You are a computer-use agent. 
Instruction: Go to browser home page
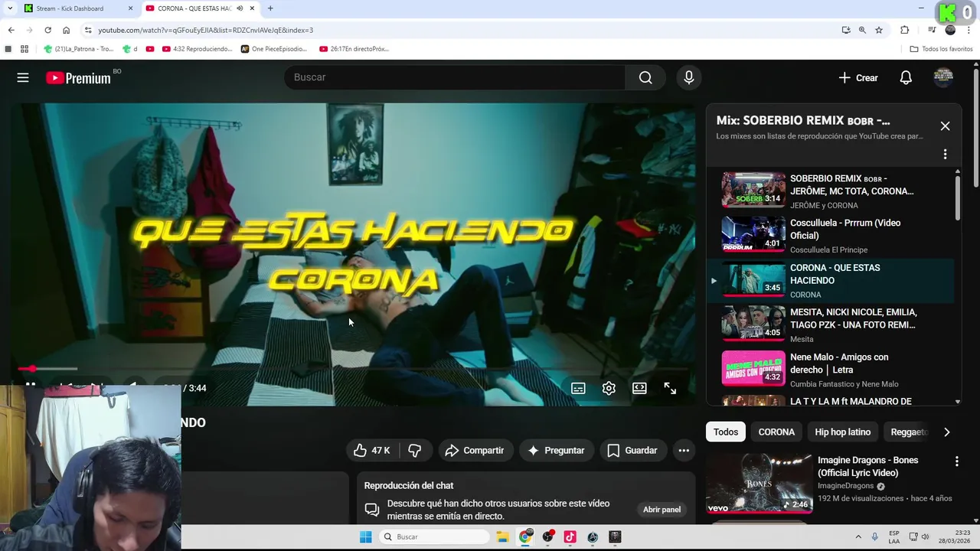coord(67,30)
